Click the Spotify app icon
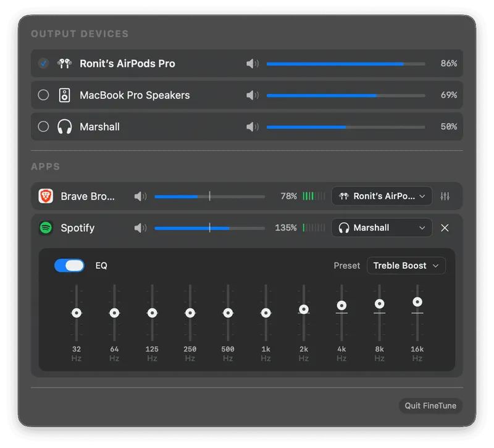The width and height of the screenshot is (494, 448). 46,227
